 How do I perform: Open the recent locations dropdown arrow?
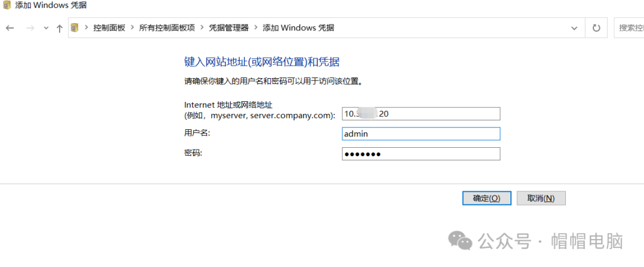coord(46,28)
